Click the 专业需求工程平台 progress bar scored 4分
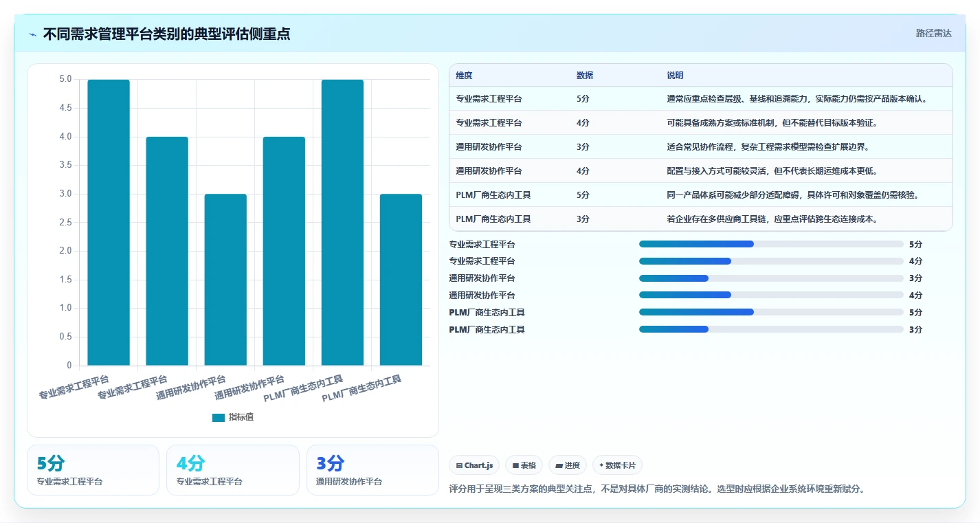The image size is (980, 523). (771, 261)
